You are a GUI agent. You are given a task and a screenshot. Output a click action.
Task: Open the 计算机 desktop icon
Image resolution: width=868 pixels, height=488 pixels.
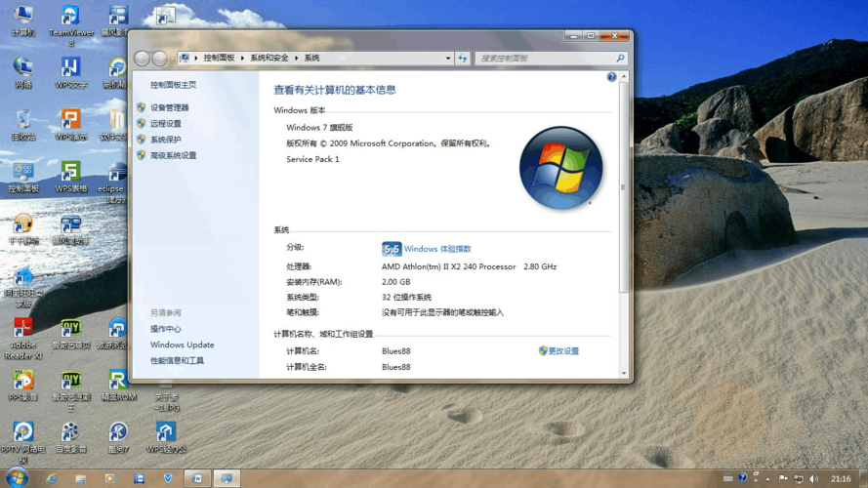tap(23, 20)
